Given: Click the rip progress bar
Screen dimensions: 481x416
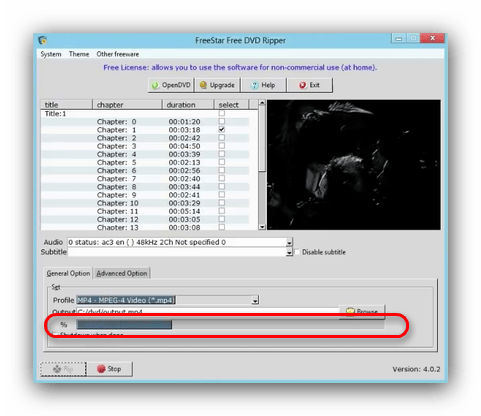Looking at the screenshot, I should [x=230, y=324].
